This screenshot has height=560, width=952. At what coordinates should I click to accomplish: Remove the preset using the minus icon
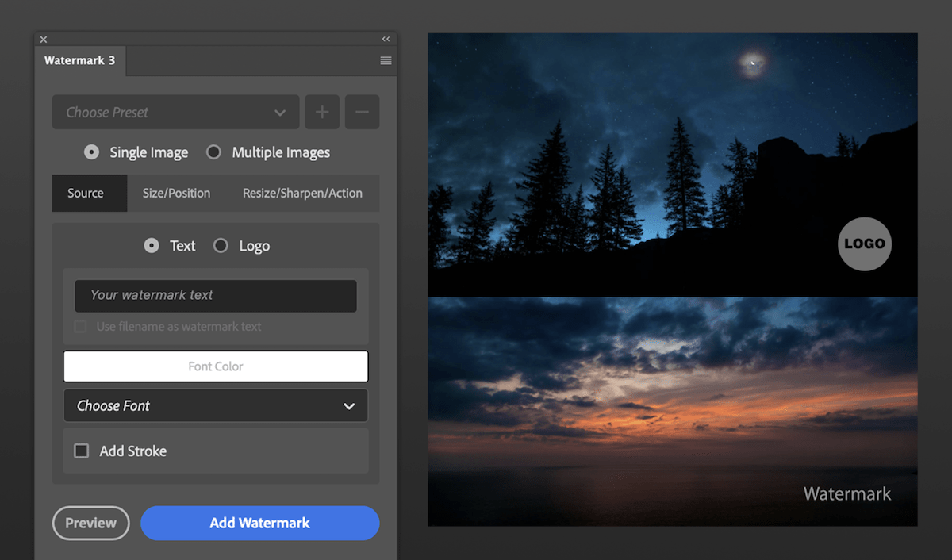tap(362, 112)
